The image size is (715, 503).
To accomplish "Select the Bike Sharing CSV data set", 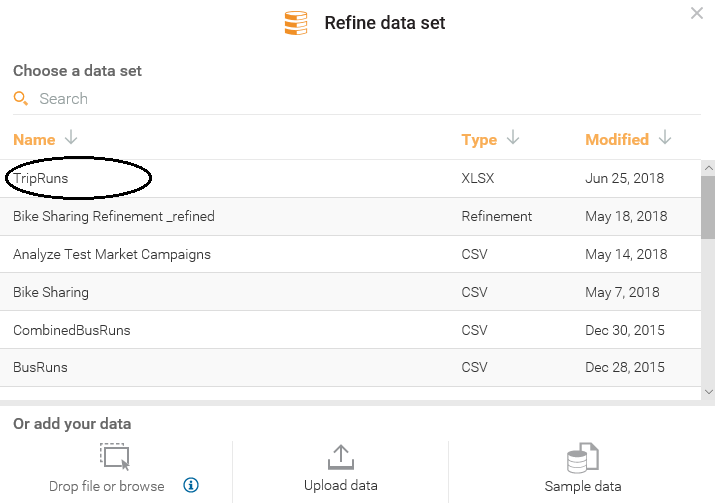I will coord(51,292).
